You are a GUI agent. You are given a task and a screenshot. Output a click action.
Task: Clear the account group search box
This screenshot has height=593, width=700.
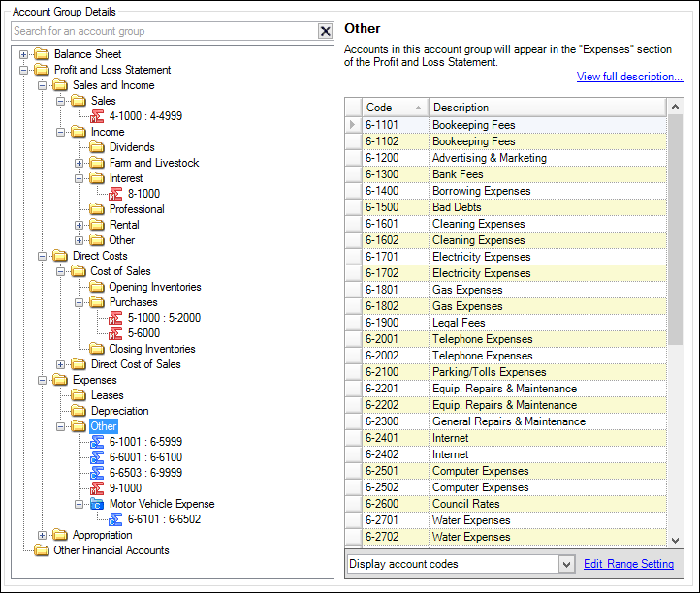tap(325, 31)
